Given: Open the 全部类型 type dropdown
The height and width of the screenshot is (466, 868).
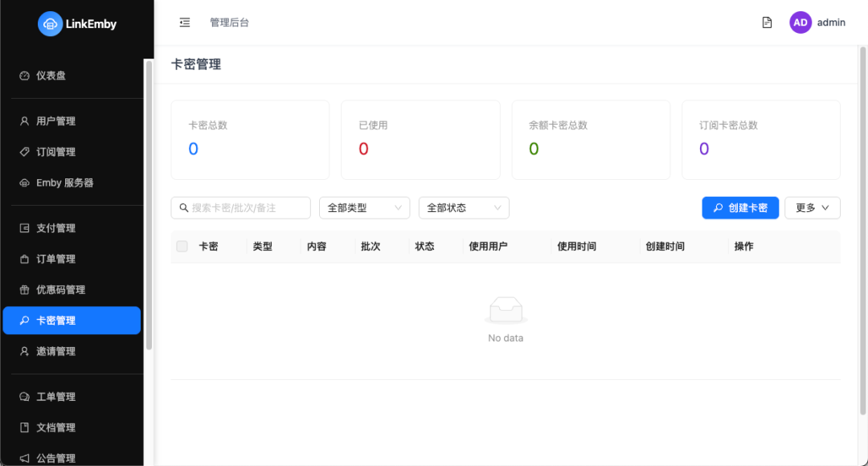Looking at the screenshot, I should 364,207.
